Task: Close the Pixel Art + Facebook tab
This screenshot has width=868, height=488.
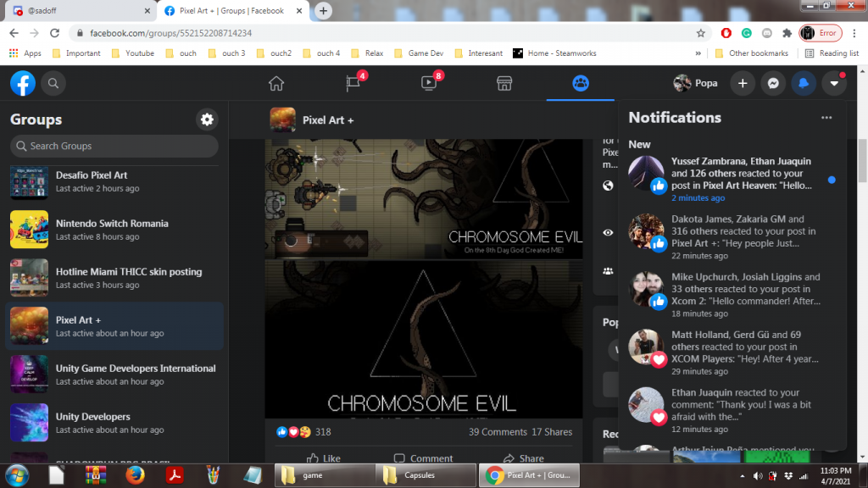Action: 299,11
